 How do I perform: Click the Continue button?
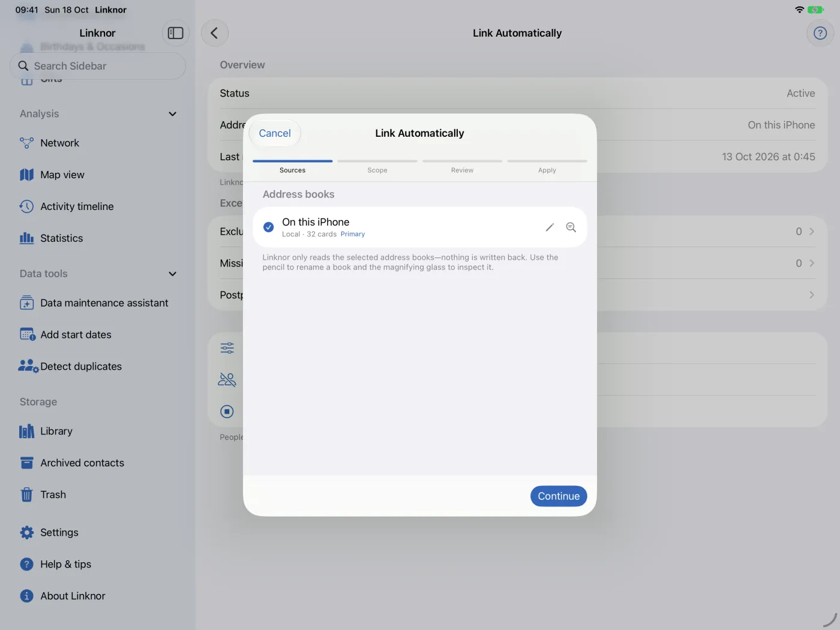coord(559,496)
